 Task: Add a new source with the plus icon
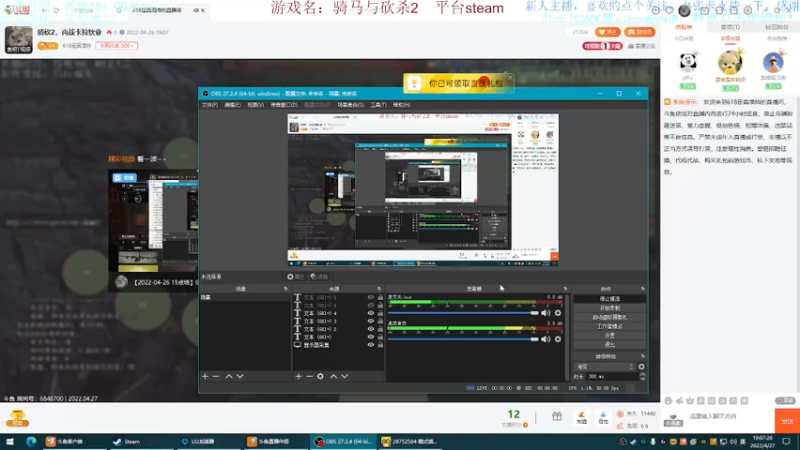(x=298, y=377)
